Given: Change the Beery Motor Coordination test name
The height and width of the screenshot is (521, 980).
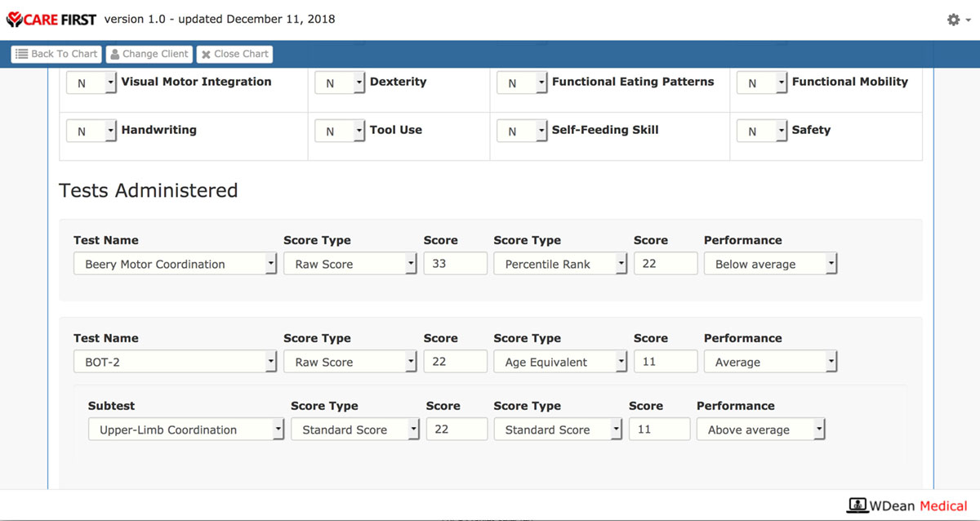Looking at the screenshot, I should [175, 264].
